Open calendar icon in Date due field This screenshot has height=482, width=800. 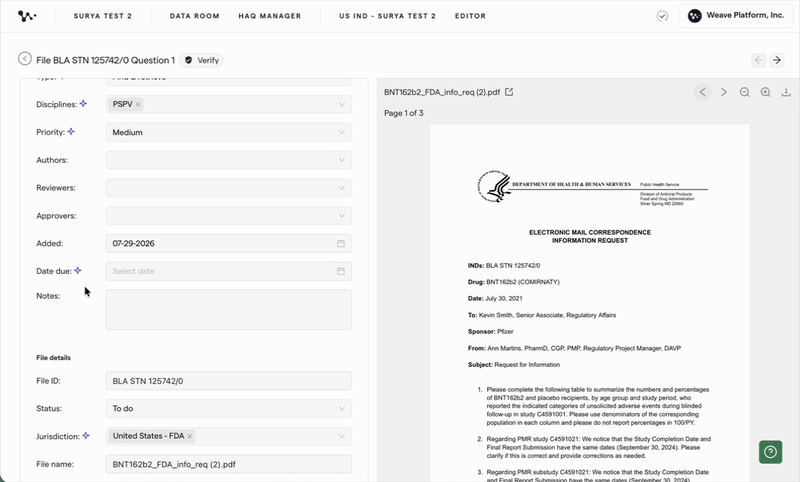341,271
